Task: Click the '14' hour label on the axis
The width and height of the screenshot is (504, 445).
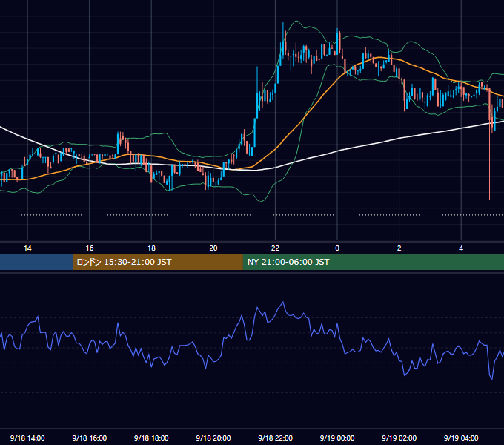Action: [27, 248]
